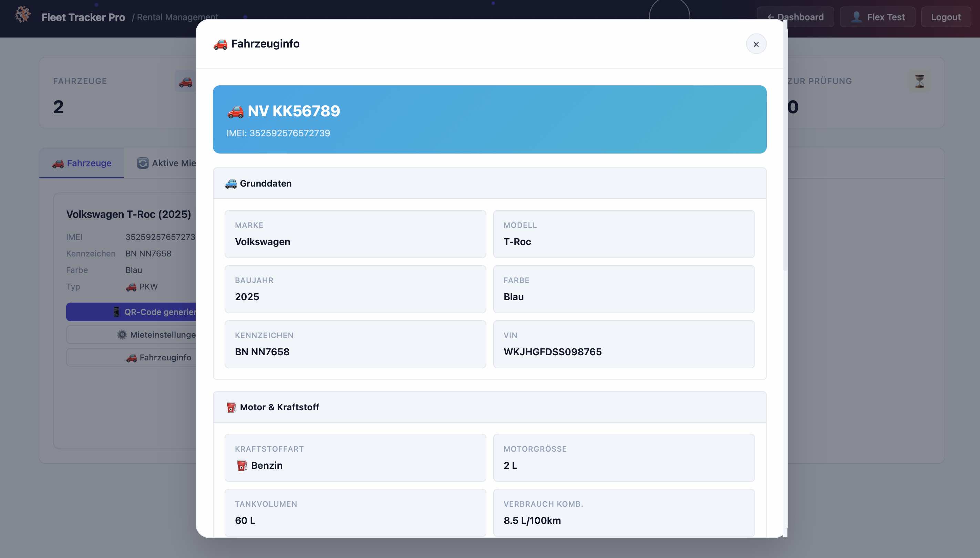This screenshot has height=558, width=980.
Task: Generate QR code for Volkswagen T-Roc
Action: [131, 312]
